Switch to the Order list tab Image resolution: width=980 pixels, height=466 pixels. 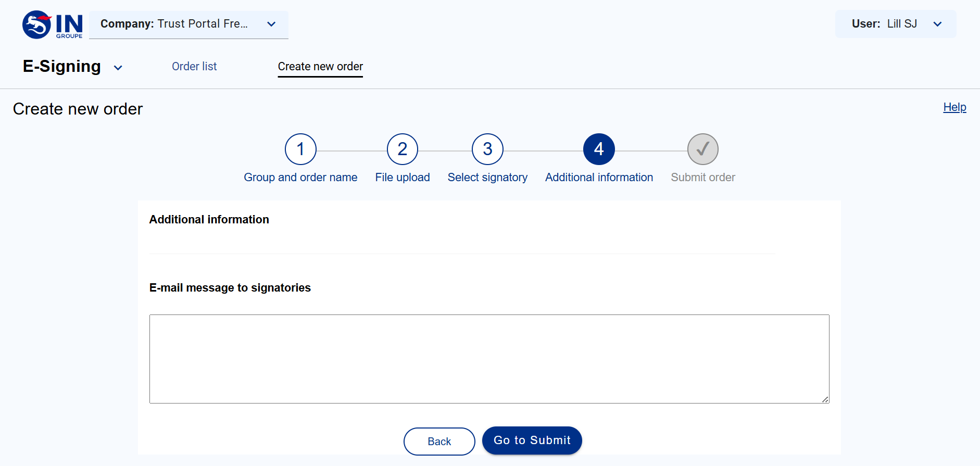click(194, 67)
